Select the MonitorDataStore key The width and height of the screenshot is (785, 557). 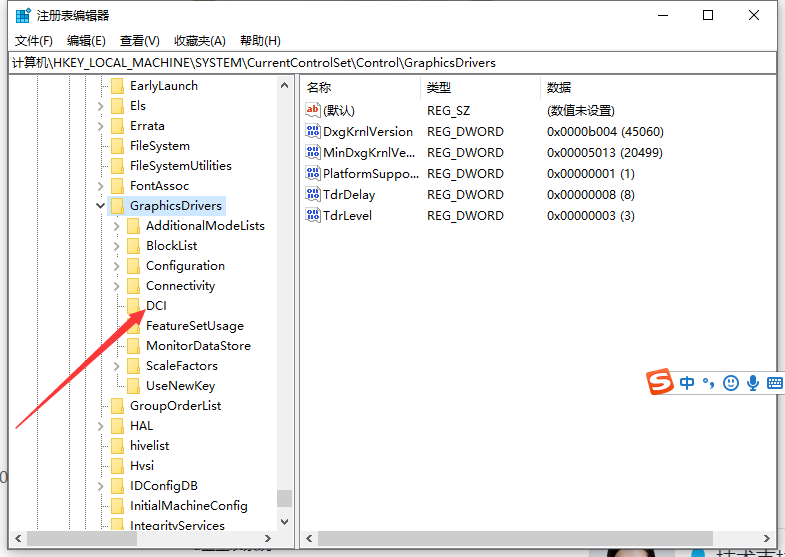click(198, 346)
